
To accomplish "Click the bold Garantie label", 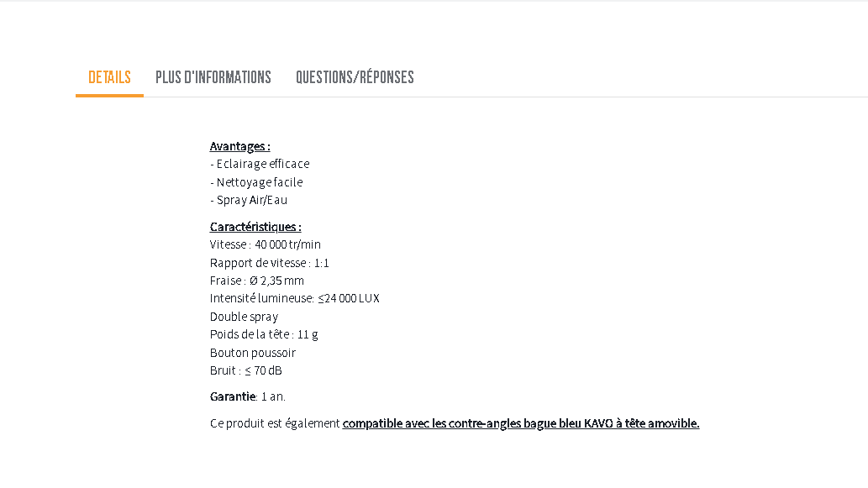I will click(233, 396).
